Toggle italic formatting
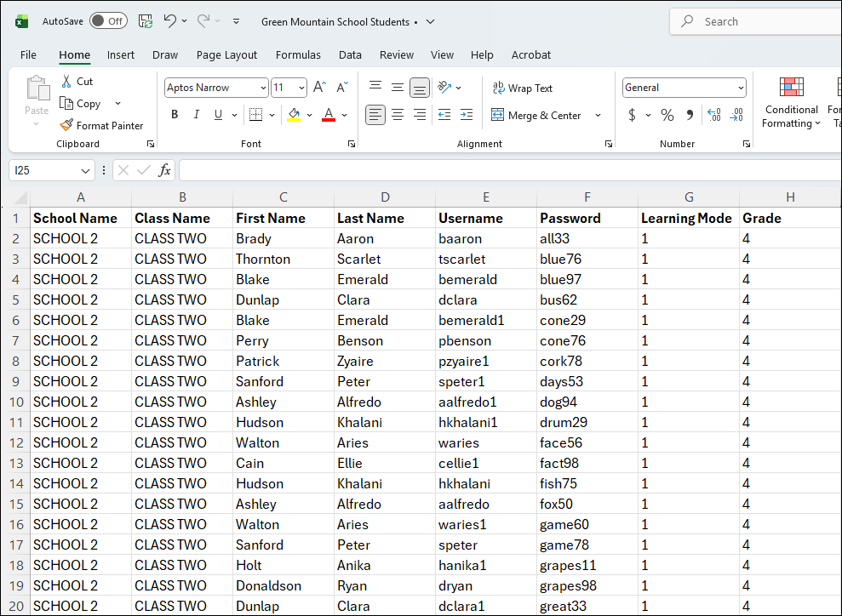 click(x=197, y=115)
